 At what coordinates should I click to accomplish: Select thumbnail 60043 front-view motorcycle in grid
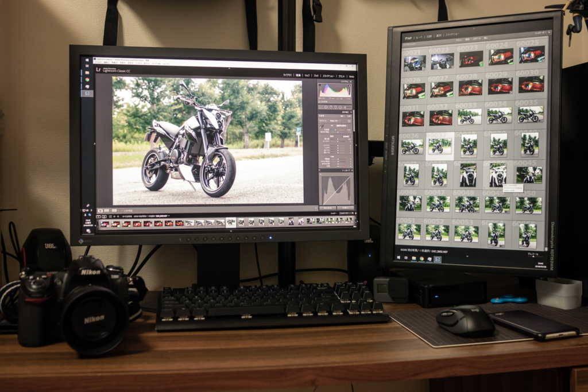pyautogui.click(x=467, y=175)
